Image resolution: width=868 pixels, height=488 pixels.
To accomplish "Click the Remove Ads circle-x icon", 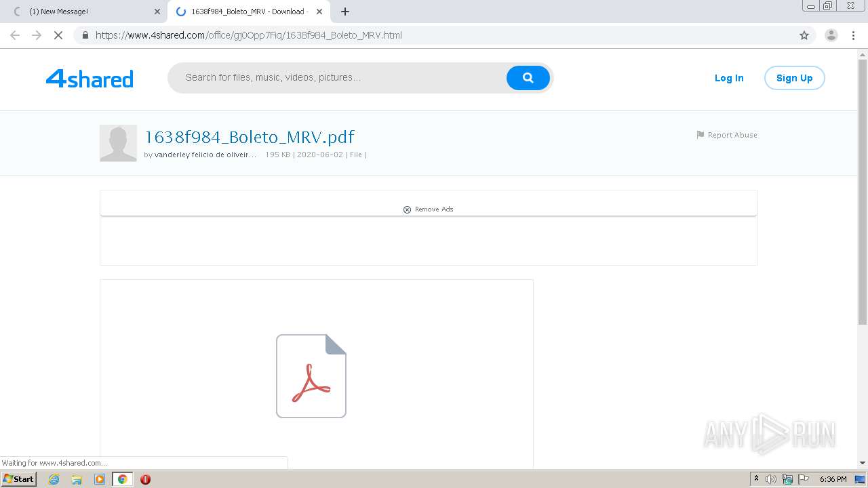I will 407,209.
